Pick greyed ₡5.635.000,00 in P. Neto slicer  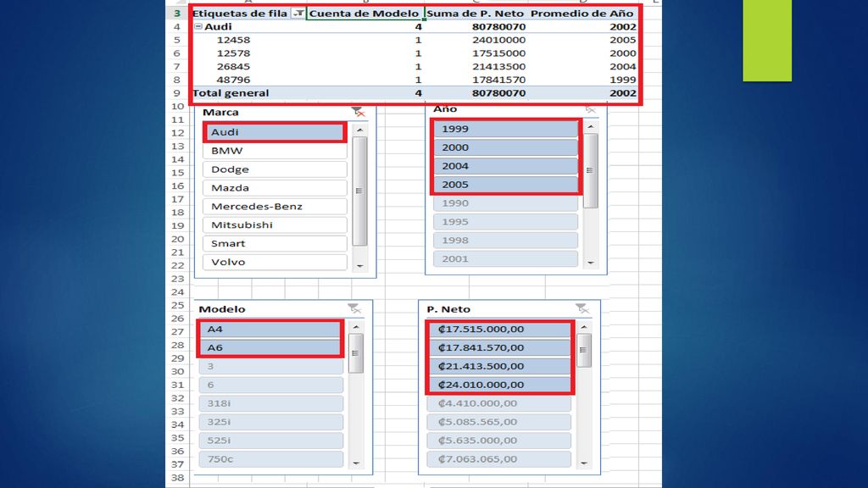[499, 441]
